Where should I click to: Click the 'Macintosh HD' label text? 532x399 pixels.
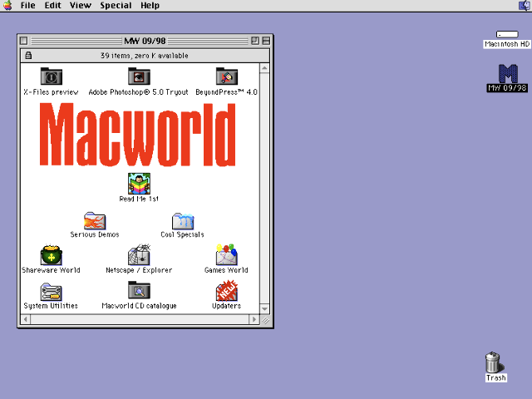507,44
